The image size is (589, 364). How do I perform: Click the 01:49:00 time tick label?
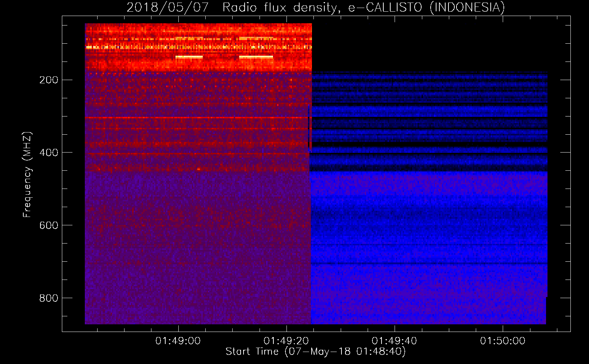point(178,341)
